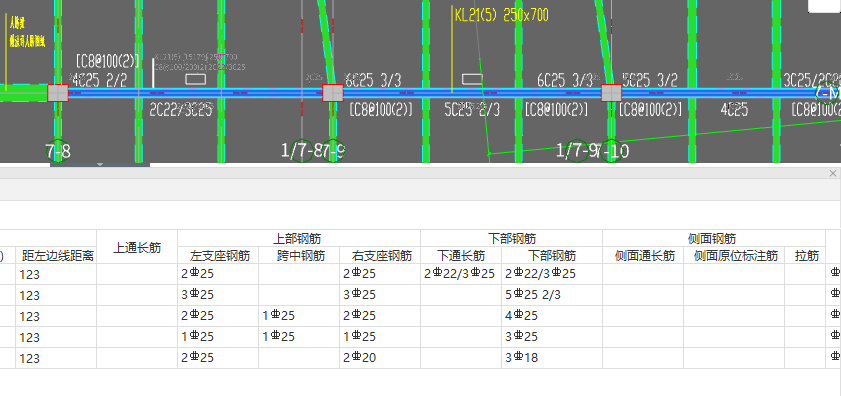Click the 拉筋 column header
Image resolution: width=841 pixels, height=396 pixels.
click(805, 255)
